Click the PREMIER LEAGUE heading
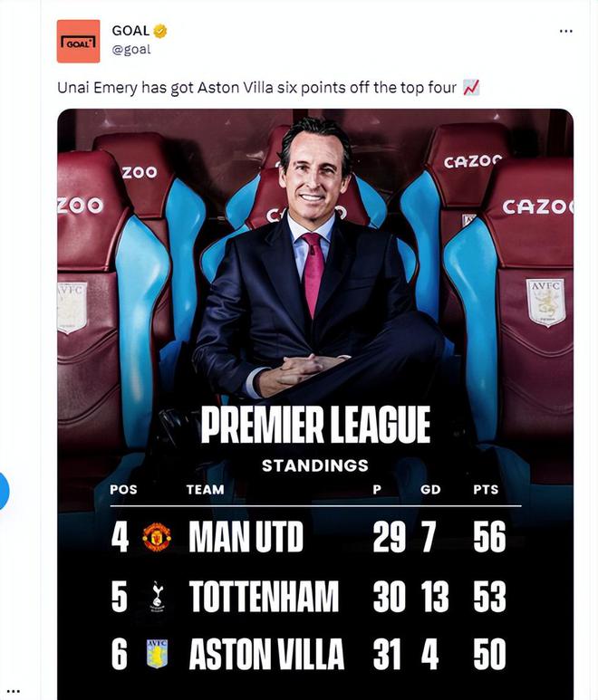Viewport: 598px width, 700px height. (314, 426)
